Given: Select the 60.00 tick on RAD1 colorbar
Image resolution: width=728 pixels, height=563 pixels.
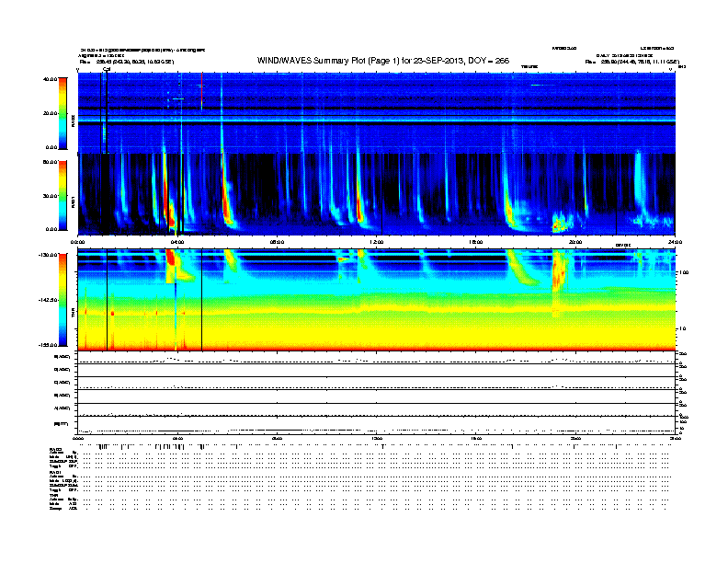Looking at the screenshot, I should 50,162.
